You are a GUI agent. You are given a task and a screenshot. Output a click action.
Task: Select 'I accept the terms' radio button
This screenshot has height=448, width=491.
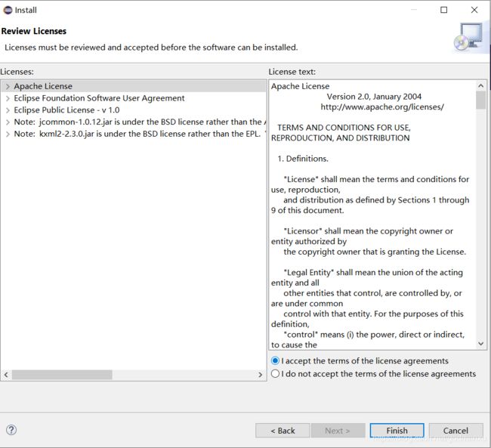point(275,360)
